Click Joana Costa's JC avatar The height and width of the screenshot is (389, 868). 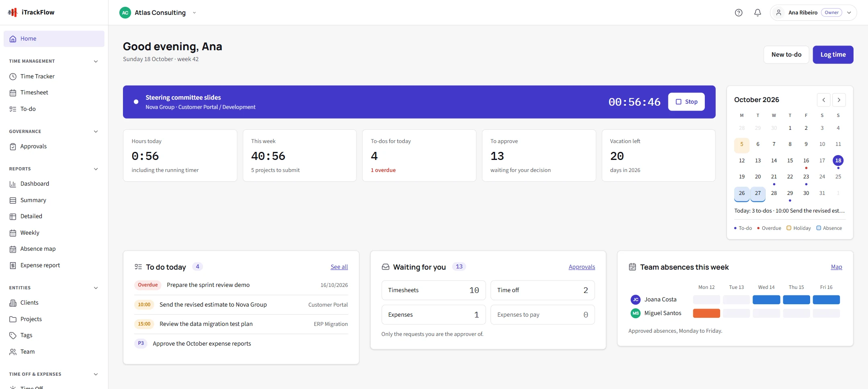(x=635, y=299)
